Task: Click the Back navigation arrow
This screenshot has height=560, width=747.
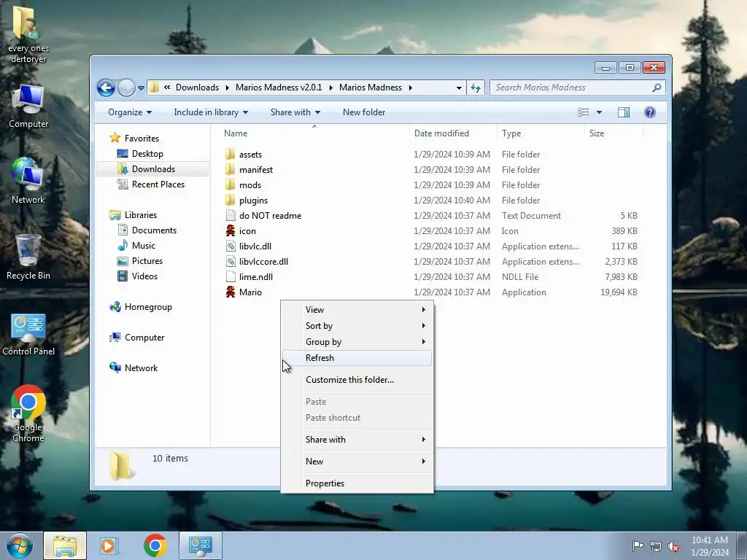Action: click(x=106, y=87)
